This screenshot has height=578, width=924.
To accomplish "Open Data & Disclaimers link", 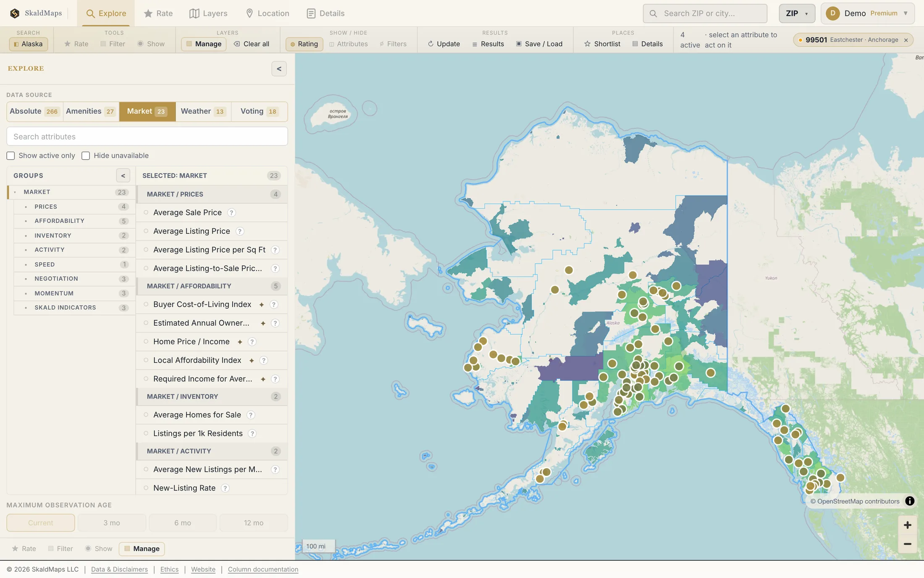I will [119, 569].
